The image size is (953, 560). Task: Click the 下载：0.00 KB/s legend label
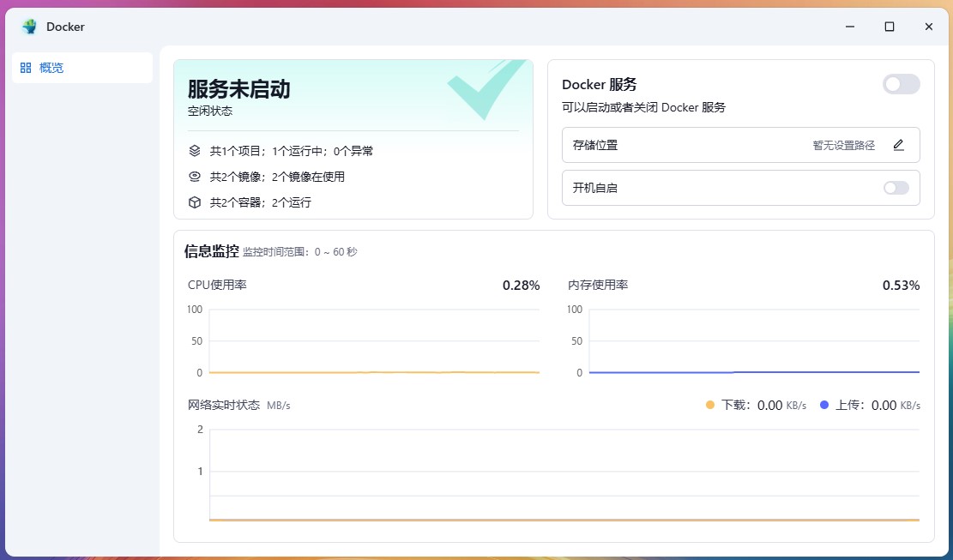(763, 405)
